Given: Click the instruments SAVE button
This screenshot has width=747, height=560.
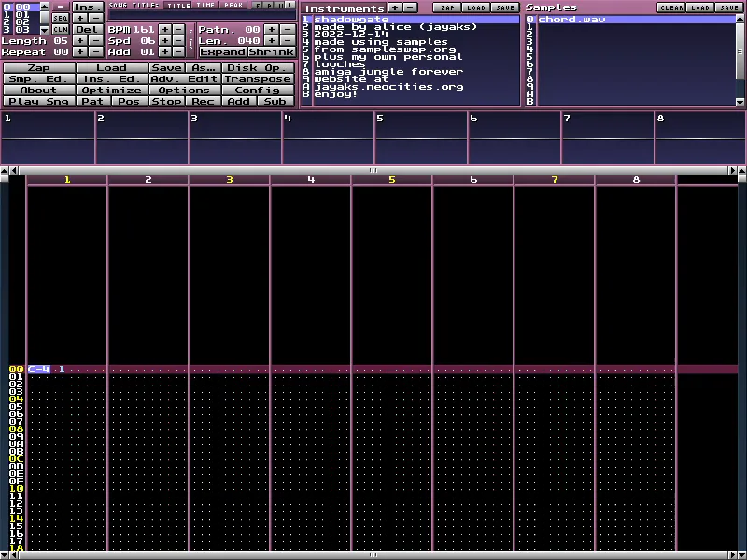Looking at the screenshot, I should 505,7.
